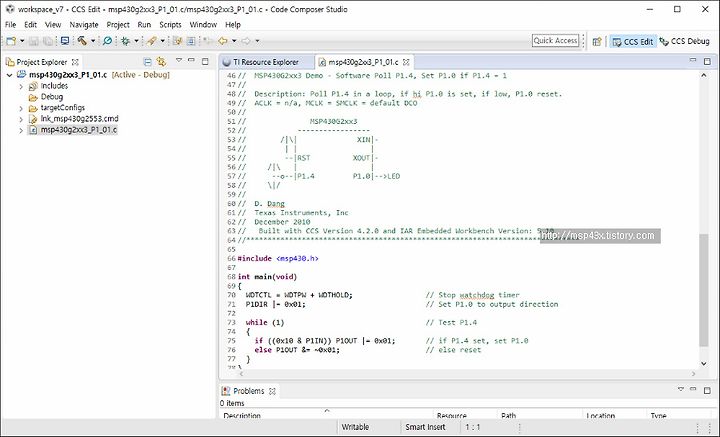Open the Window menu
720x437 pixels.
click(x=203, y=25)
